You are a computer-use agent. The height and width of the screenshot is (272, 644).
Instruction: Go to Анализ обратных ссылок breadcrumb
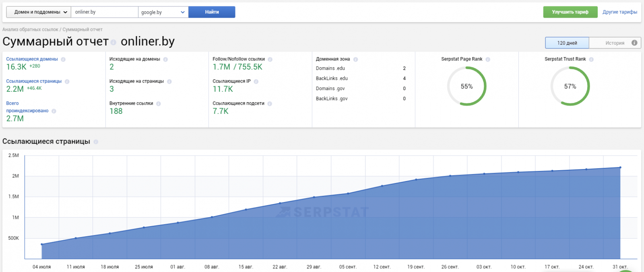pyautogui.click(x=30, y=29)
